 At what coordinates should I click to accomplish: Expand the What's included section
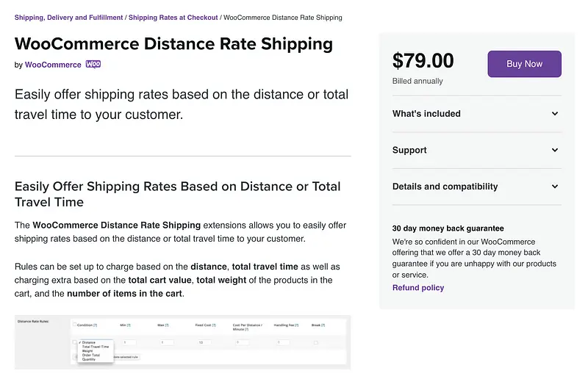[x=554, y=114]
